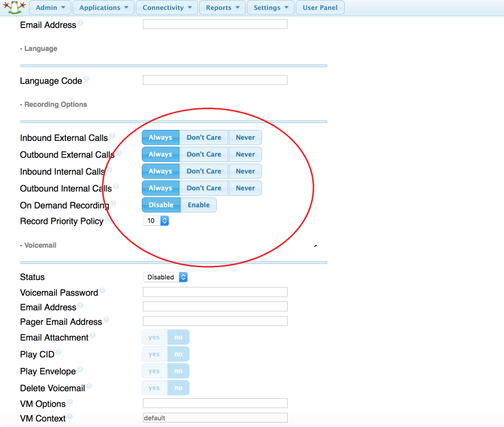This screenshot has height=427, width=504.
Task: Click help icon beside Pager Email Address
Action: pos(106,319)
